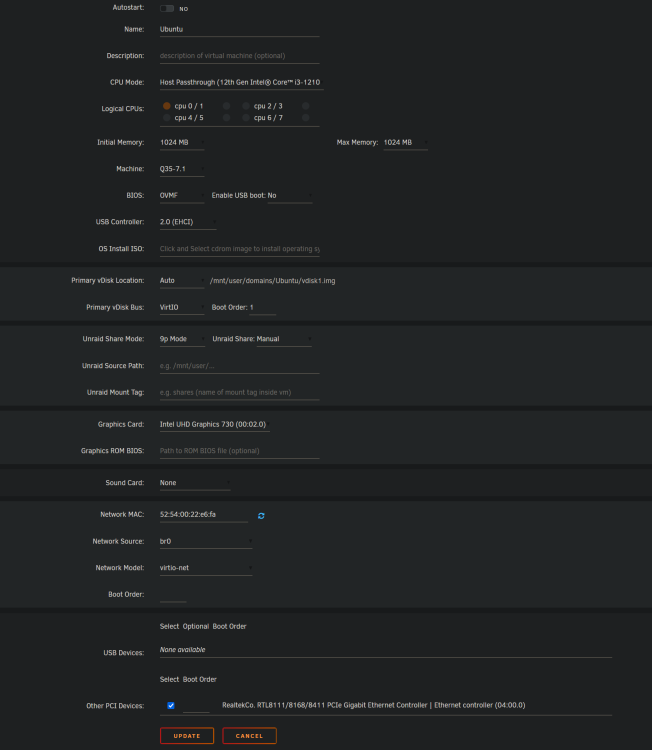
Task: Edit the vDisk Boot Order field
Action: (x=263, y=308)
